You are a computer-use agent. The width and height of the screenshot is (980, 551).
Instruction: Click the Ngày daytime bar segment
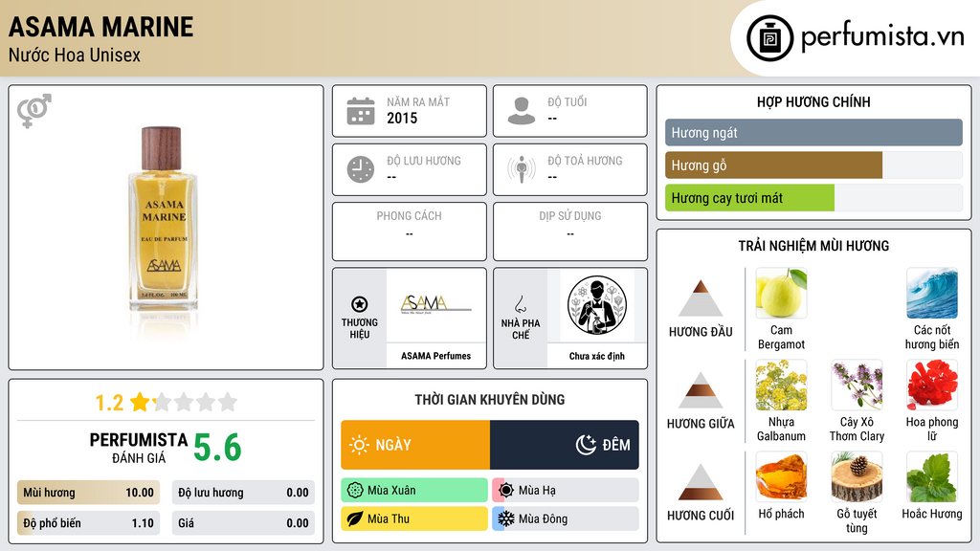(415, 445)
